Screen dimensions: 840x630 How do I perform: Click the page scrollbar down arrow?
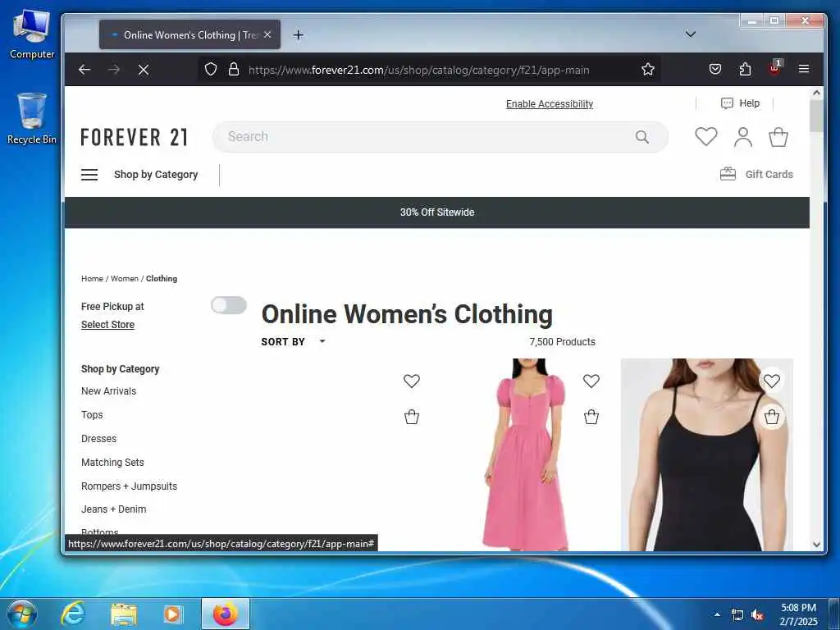[x=816, y=545]
